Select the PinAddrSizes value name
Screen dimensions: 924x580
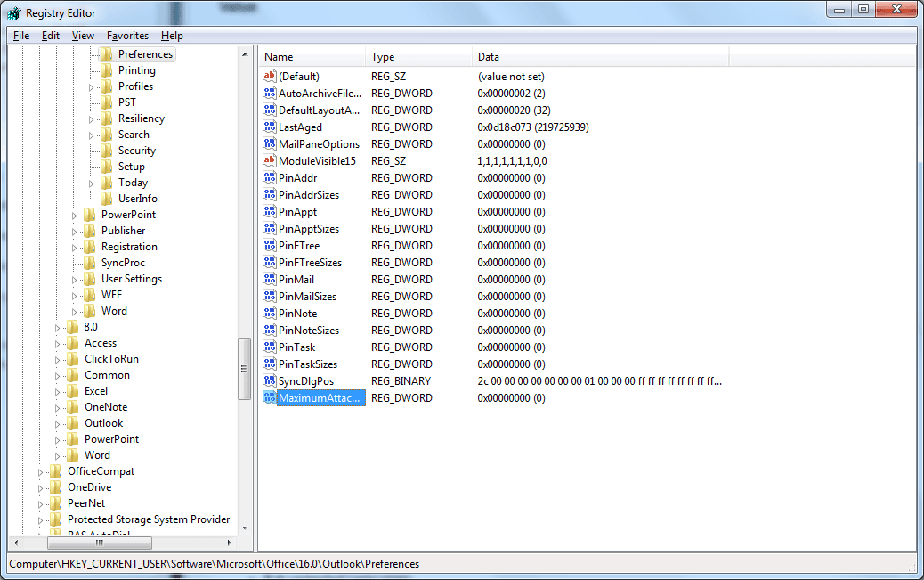pos(309,195)
